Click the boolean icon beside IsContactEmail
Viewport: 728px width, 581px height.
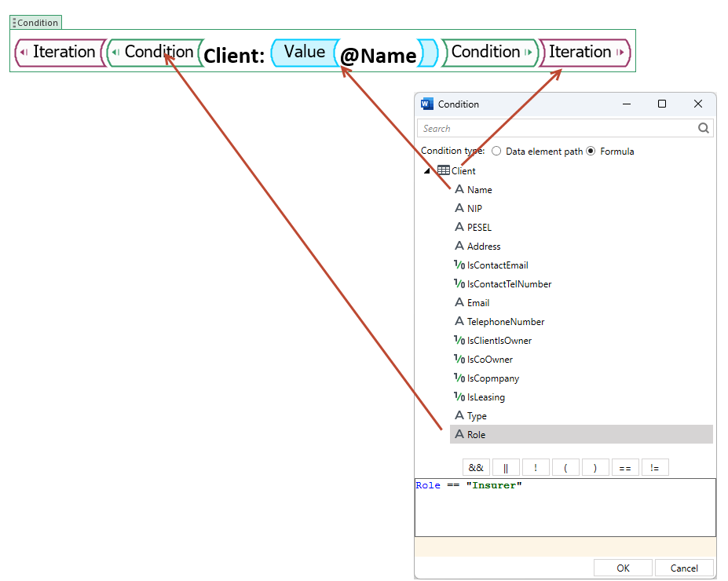click(459, 265)
